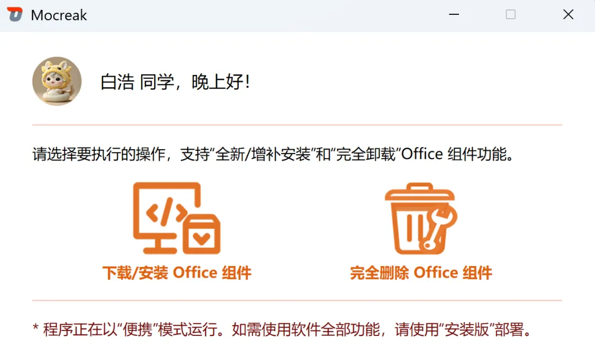The image size is (595, 364).
Task: Click the red portable mode notice at the bottom
Action: (x=282, y=329)
